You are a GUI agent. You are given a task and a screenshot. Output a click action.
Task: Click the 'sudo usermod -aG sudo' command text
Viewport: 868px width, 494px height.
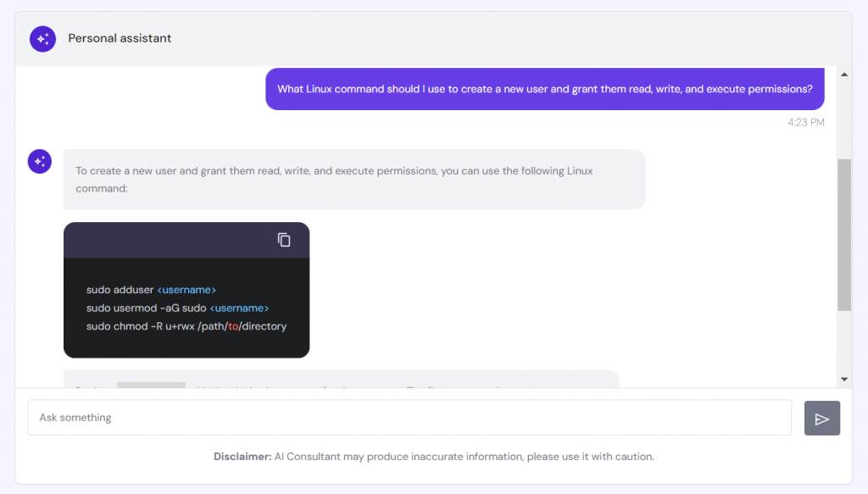pos(146,308)
